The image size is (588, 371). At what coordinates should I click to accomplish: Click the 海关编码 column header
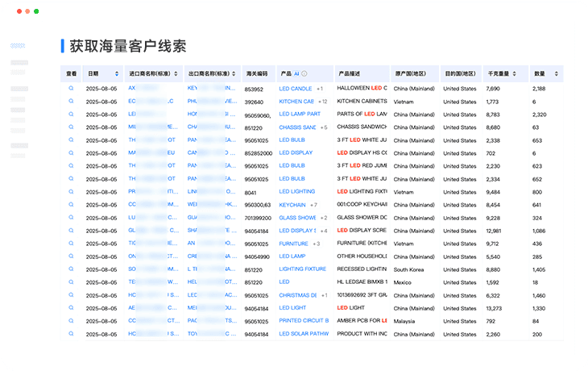coord(256,73)
